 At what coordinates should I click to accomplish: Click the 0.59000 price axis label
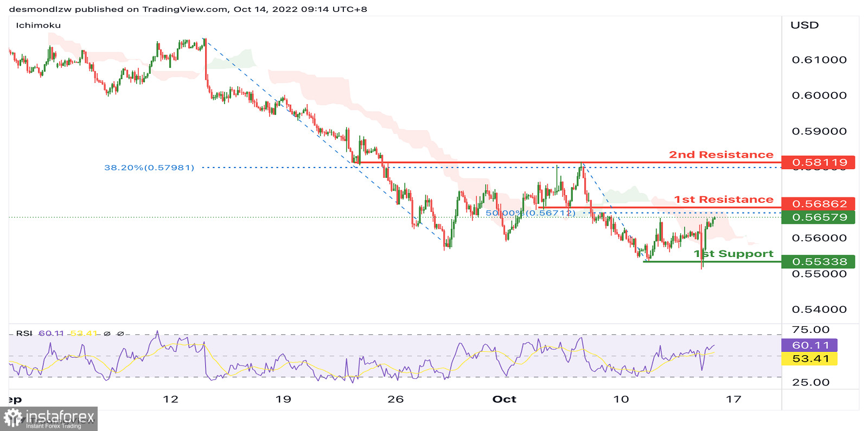pyautogui.click(x=819, y=131)
